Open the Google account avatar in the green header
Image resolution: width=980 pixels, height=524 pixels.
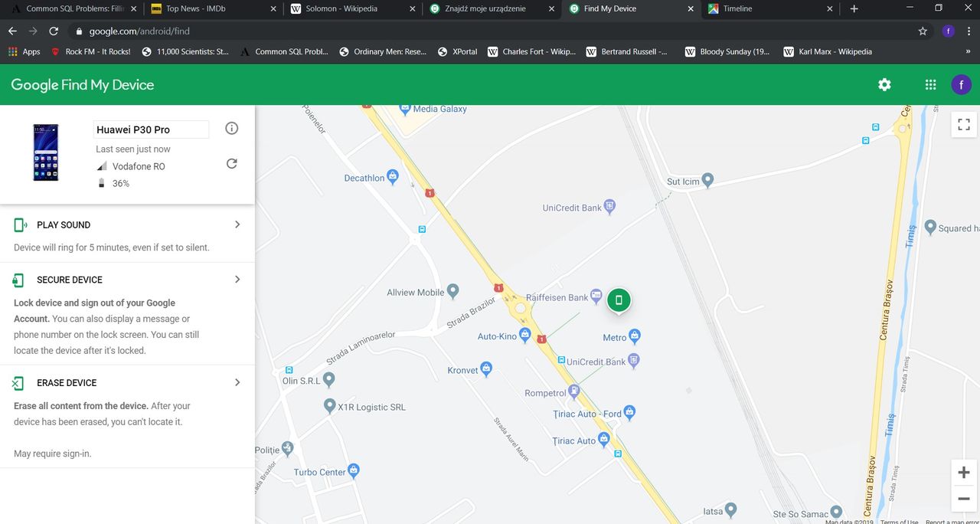pyautogui.click(x=961, y=85)
